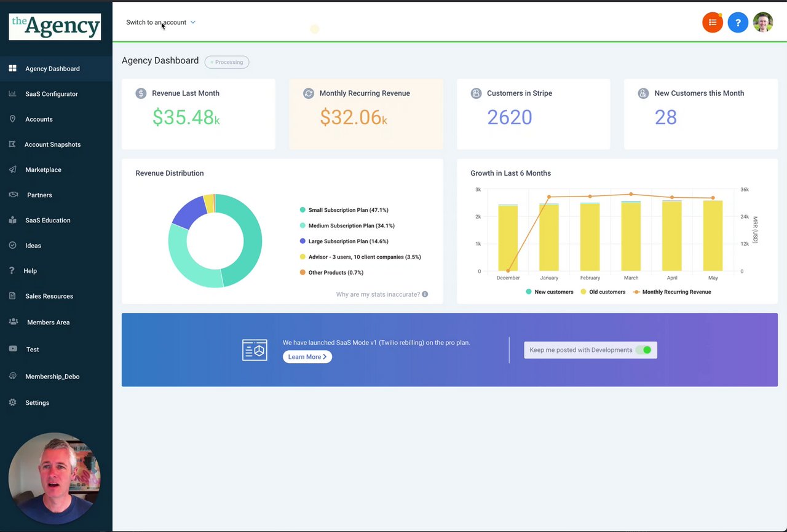
Task: Click the Membership_Debo icon
Action: 12,376
